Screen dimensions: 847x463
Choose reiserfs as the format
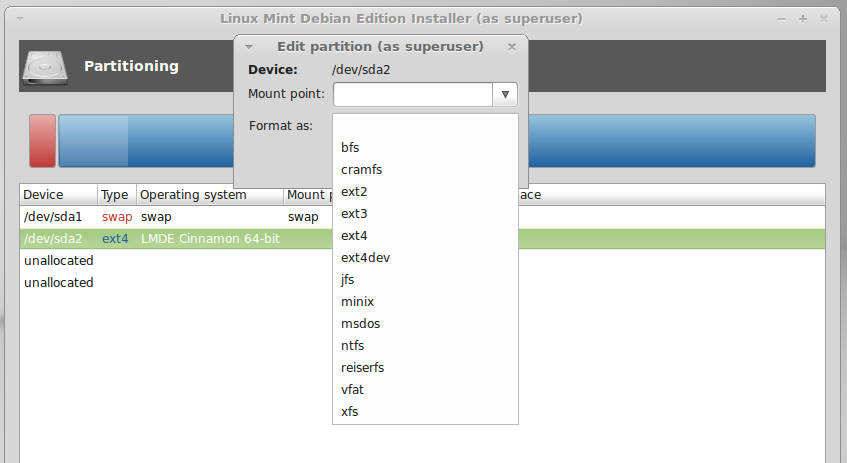[x=425, y=367]
